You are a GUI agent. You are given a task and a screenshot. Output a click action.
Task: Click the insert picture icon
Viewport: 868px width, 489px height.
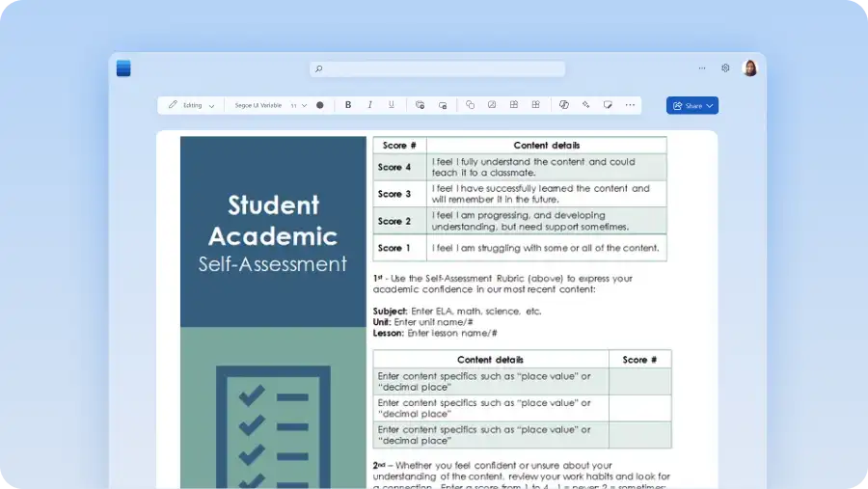(492, 105)
